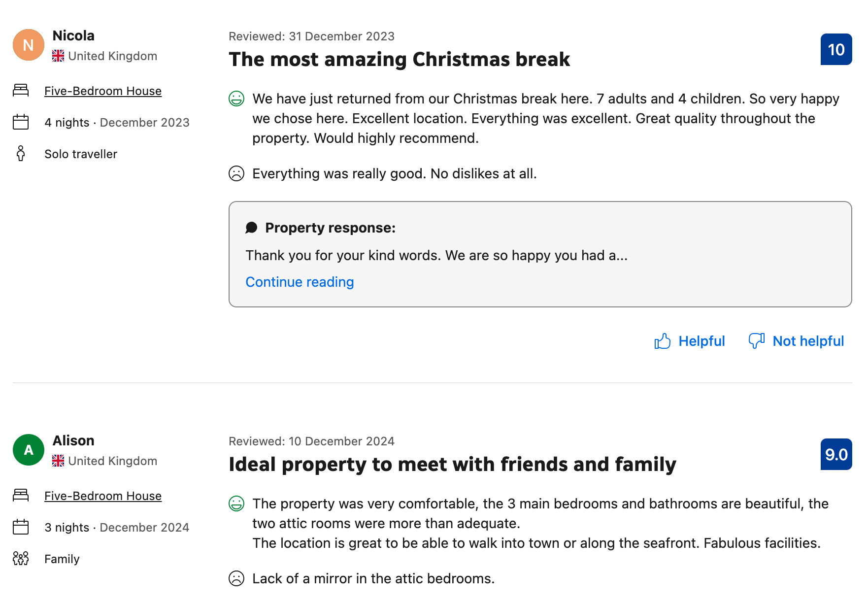This screenshot has height=604, width=868.
Task: Click the calendar icon beside 4 nights
Action: [21, 122]
